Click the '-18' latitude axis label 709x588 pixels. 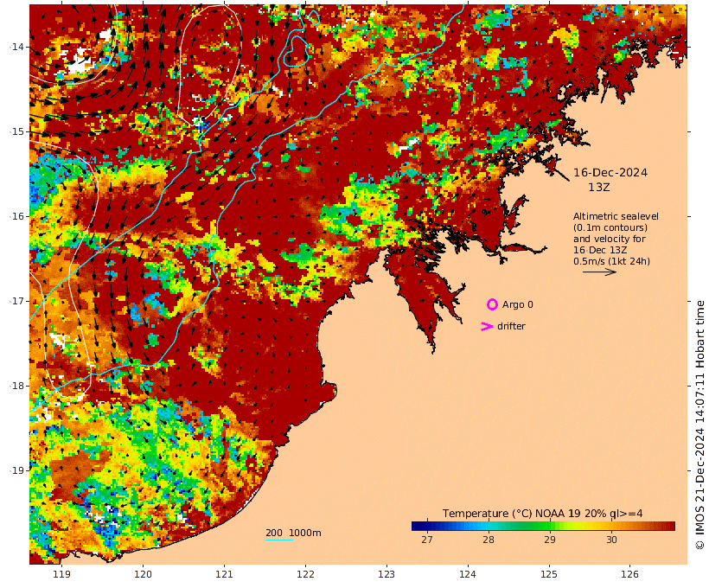17,386
